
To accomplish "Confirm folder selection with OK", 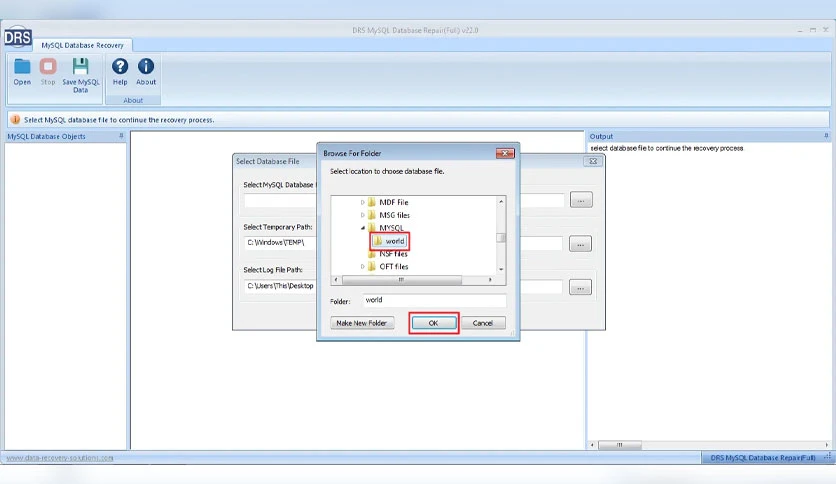I will (433, 323).
